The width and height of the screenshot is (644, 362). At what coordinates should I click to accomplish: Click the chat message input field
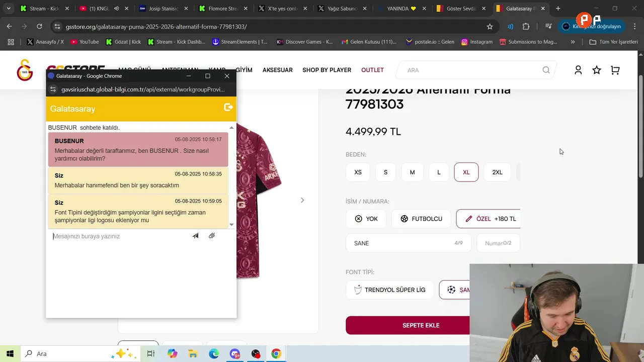point(120,236)
